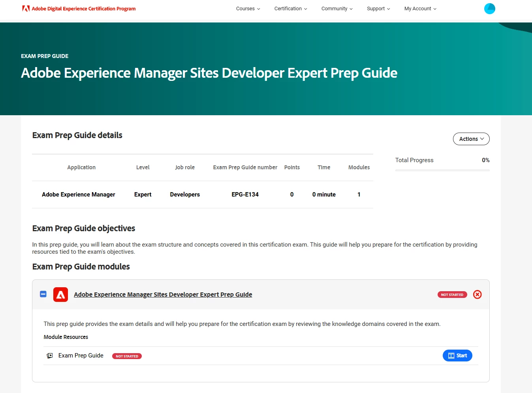Click the 'Time' column header
The image size is (532, 393).
coord(324,167)
